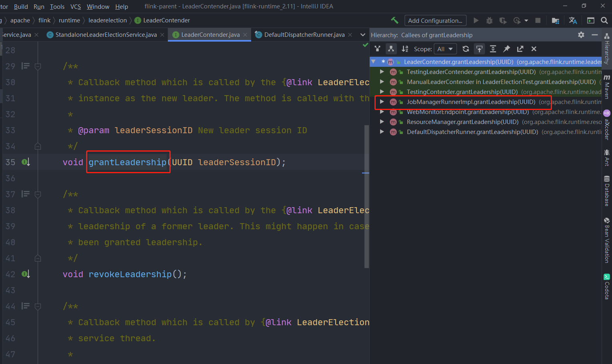Hide the Hierarchy panel with minus icon
The width and height of the screenshot is (612, 364).
pyautogui.click(x=595, y=35)
